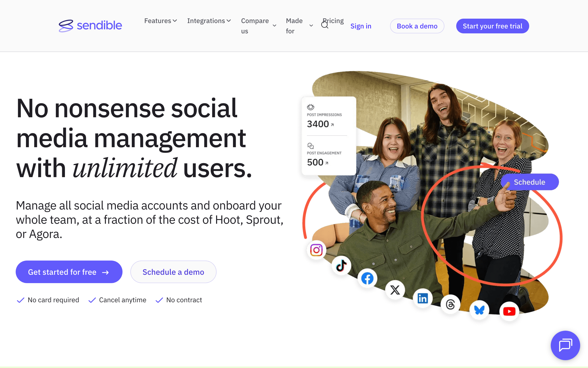This screenshot has width=588, height=368.
Task: Expand the Integrations chevron
Action: click(x=229, y=21)
